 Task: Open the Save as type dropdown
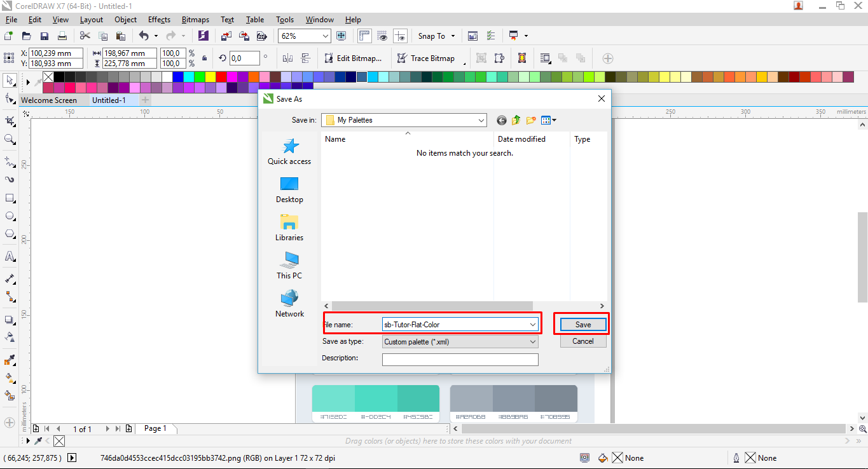[533, 342]
